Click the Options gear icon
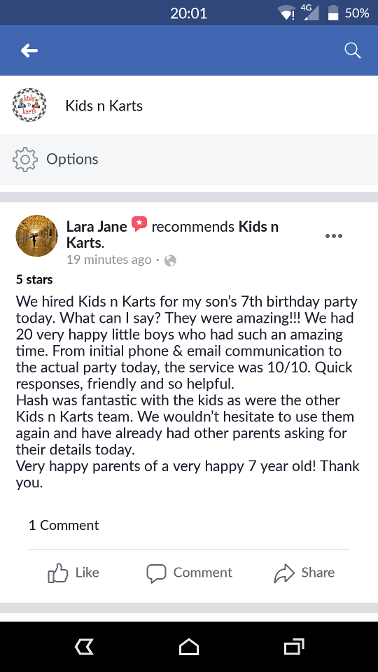Screen dimensions: 378x672 [25, 159]
